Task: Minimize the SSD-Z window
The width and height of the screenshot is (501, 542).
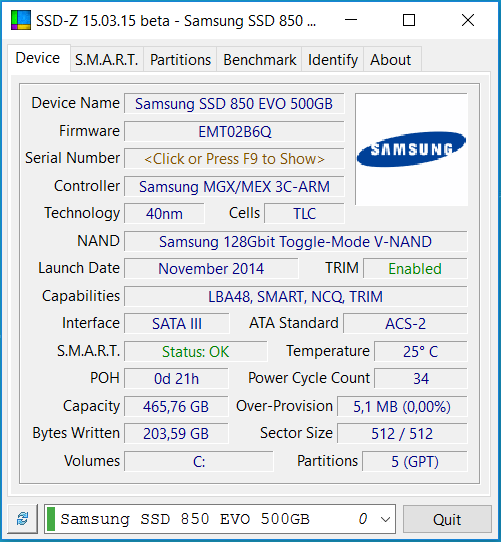Action: tap(351, 20)
